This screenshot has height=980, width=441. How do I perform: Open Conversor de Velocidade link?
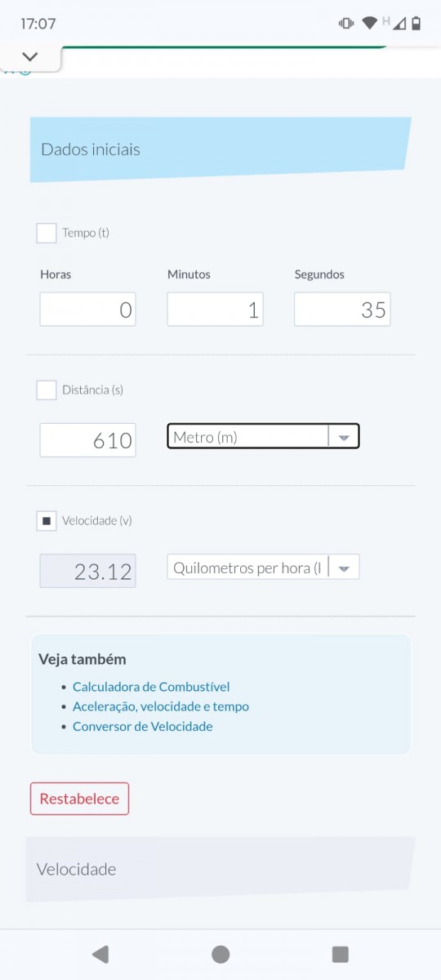[x=143, y=726]
